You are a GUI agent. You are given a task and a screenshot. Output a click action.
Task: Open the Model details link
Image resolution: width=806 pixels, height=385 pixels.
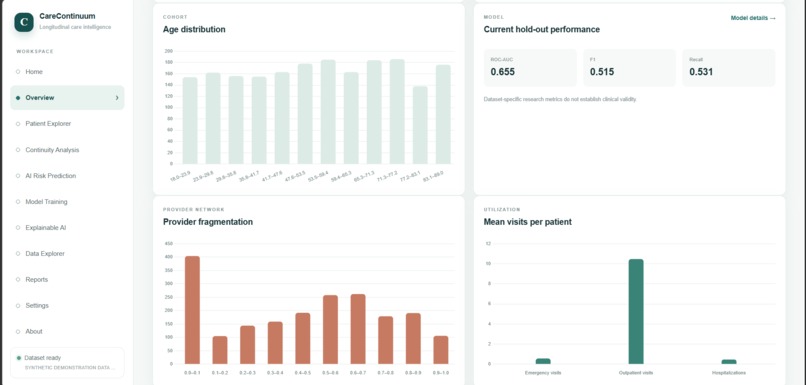(x=753, y=18)
